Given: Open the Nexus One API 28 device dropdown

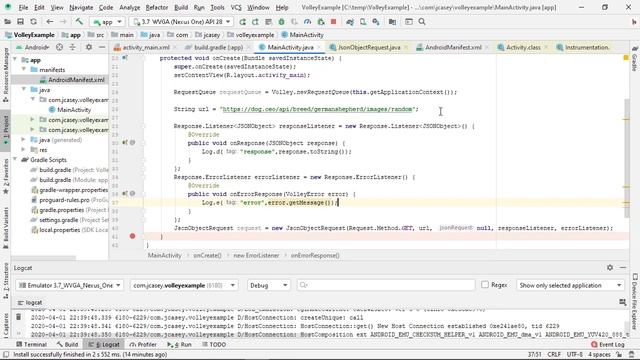Looking at the screenshot, I should (x=182, y=22).
